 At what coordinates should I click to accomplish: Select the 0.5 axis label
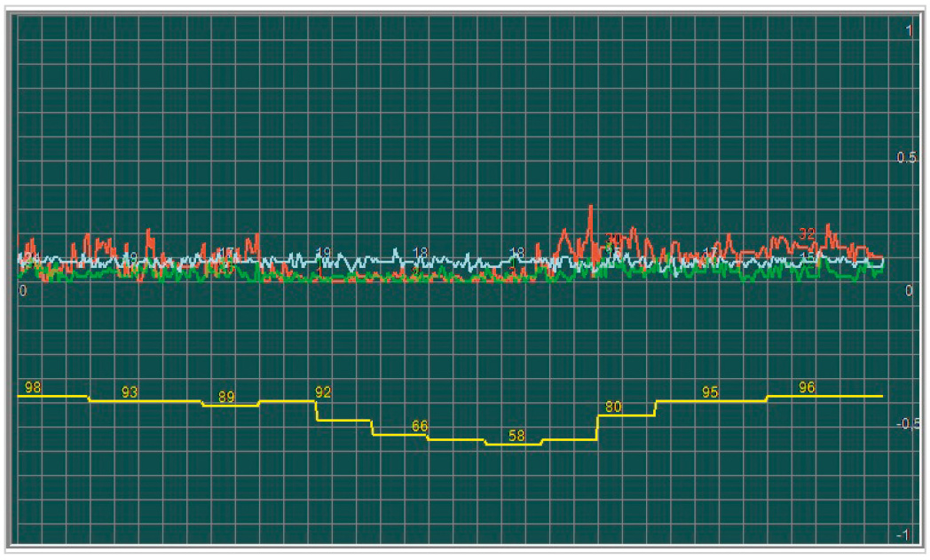906,158
